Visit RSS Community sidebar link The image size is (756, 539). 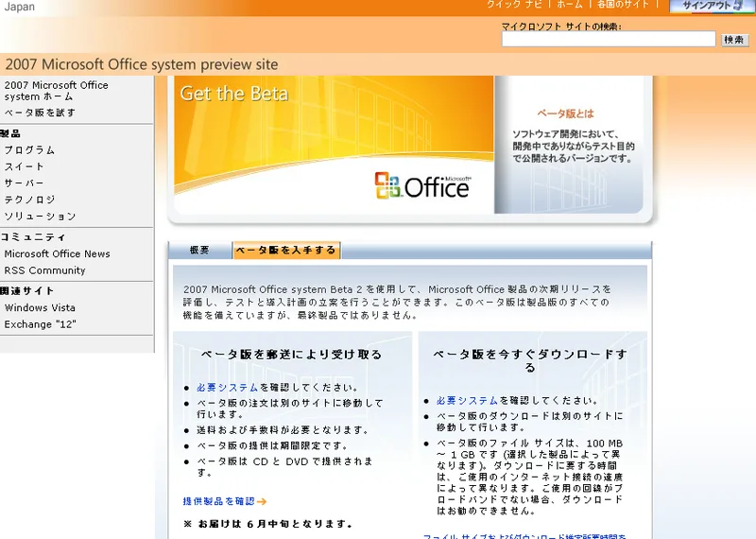click(x=44, y=270)
